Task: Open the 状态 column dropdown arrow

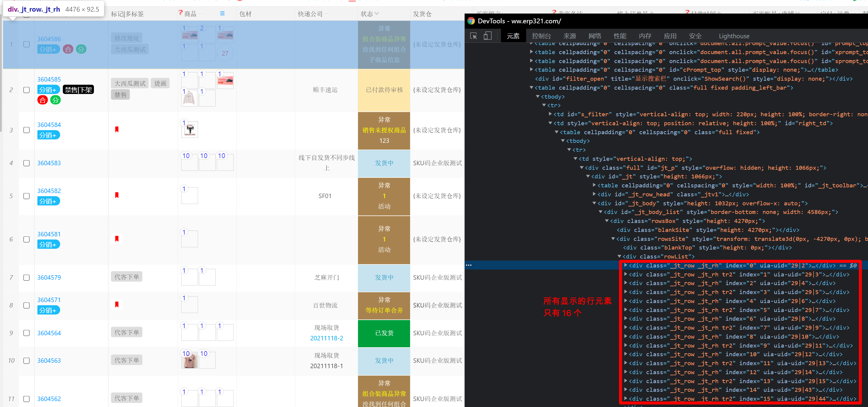Action: coord(377,13)
